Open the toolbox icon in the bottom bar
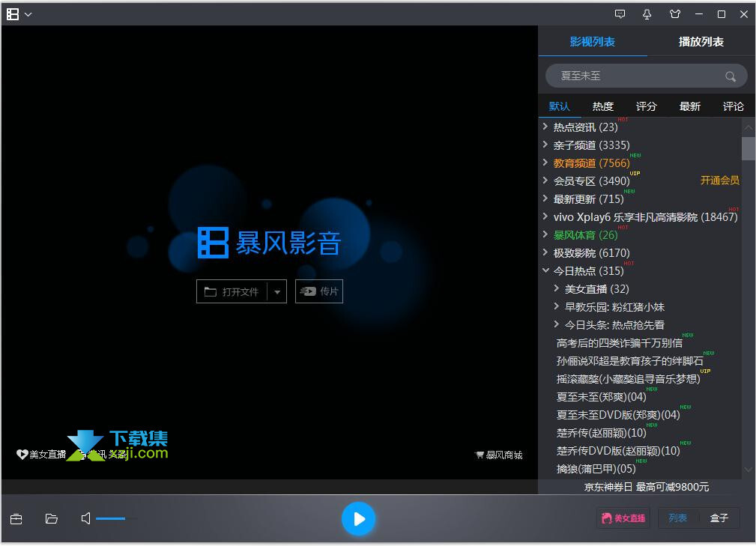Image resolution: width=756 pixels, height=546 pixels. coord(16,518)
